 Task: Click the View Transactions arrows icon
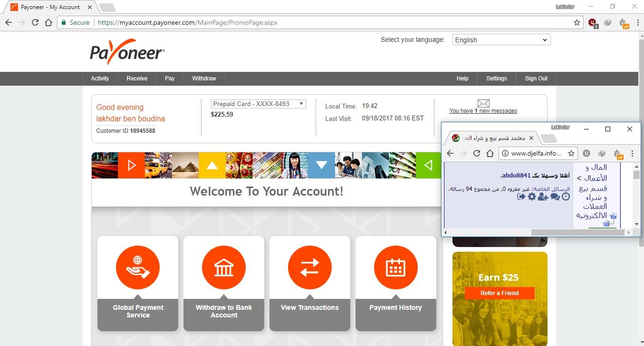coord(310,267)
